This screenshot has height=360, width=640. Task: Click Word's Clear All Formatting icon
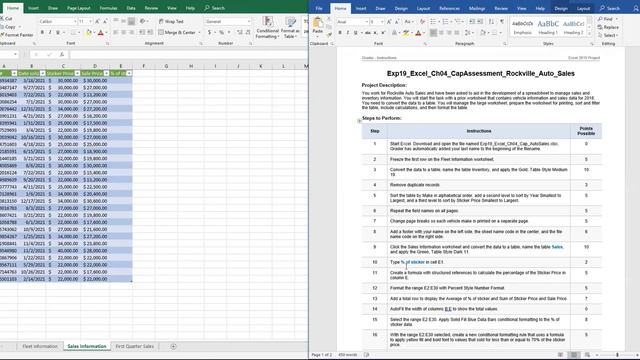tap(422, 22)
